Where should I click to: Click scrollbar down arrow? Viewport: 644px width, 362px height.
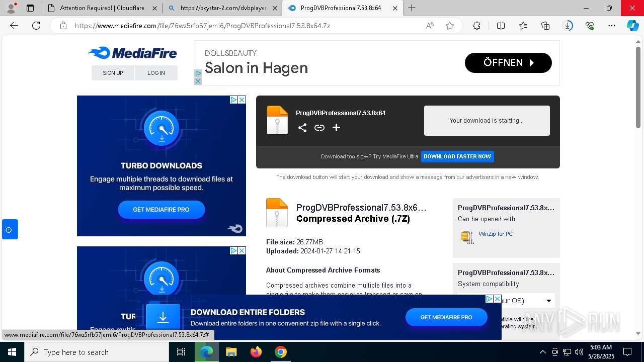[x=638, y=333]
